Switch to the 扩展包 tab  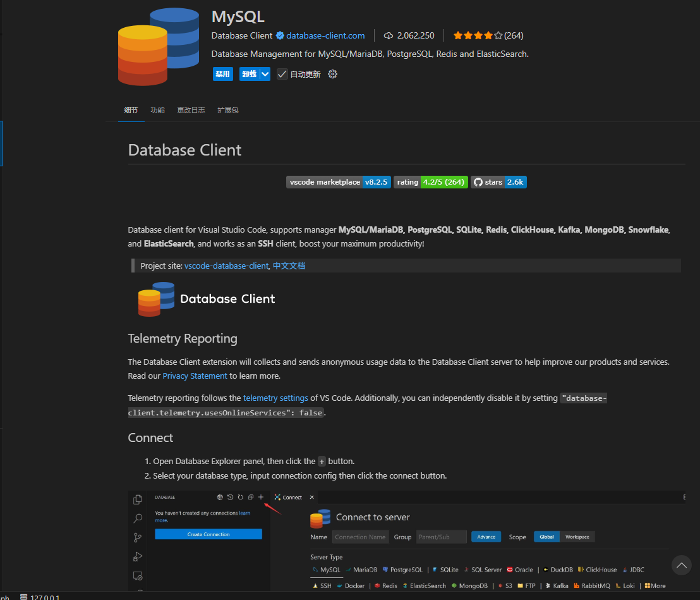227,110
